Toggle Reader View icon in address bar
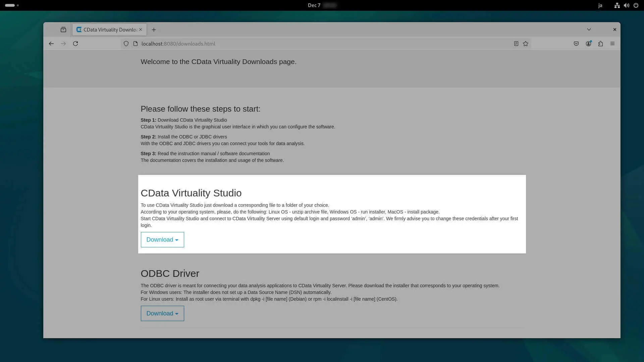This screenshot has height=362, width=644. pos(516,44)
